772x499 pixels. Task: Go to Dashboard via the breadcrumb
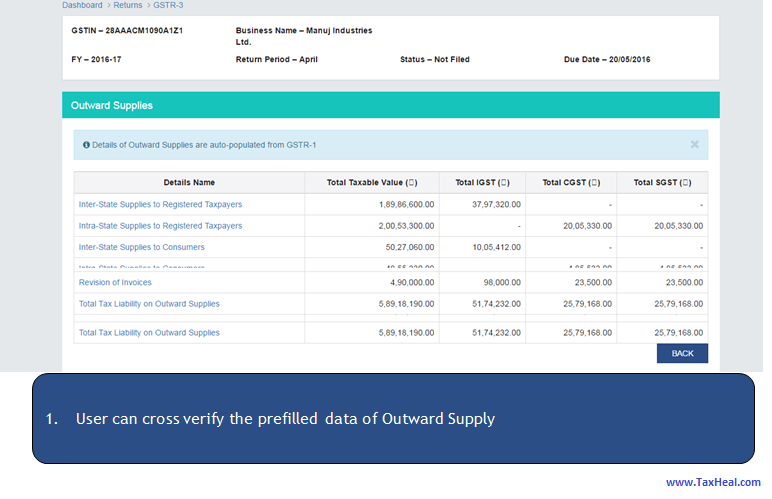point(82,5)
